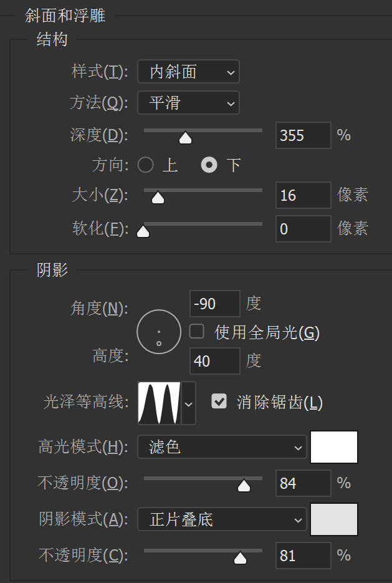392x583 pixels.
Task: Click the light gray shadow color swatch
Action: click(334, 519)
